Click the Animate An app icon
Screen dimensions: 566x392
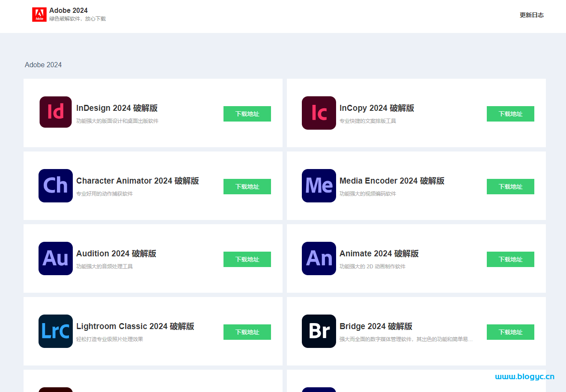pyautogui.click(x=319, y=258)
